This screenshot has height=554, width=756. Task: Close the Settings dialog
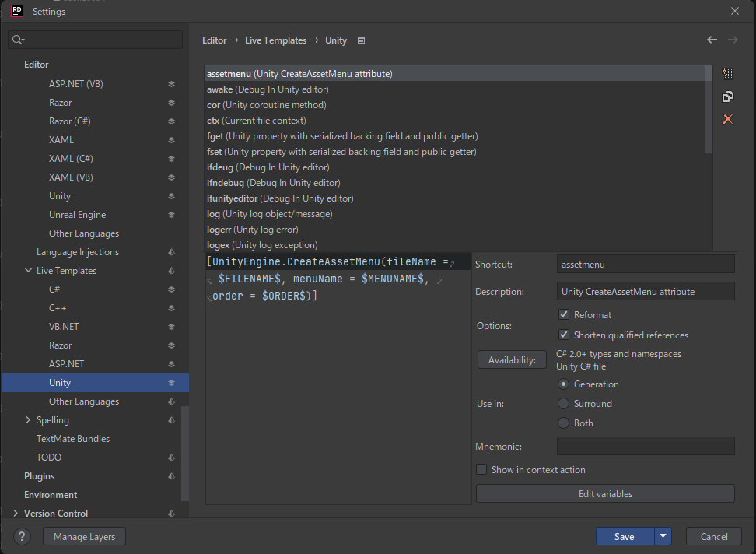coord(734,11)
